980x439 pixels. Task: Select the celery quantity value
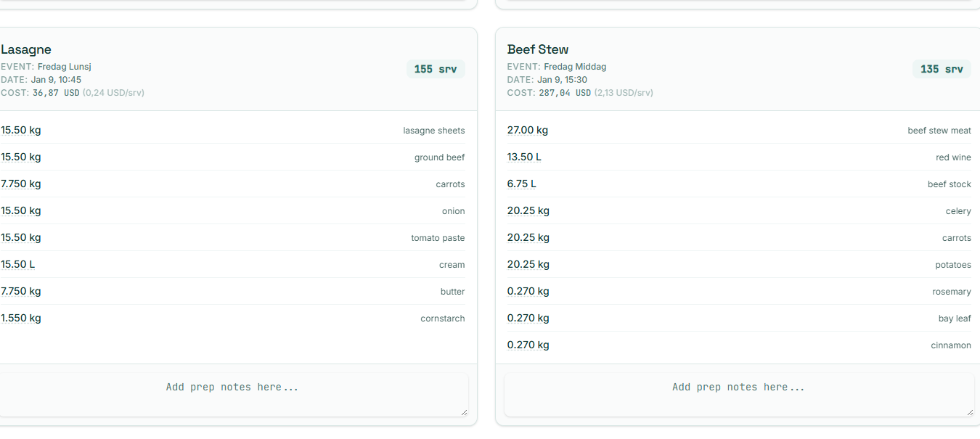(528, 211)
